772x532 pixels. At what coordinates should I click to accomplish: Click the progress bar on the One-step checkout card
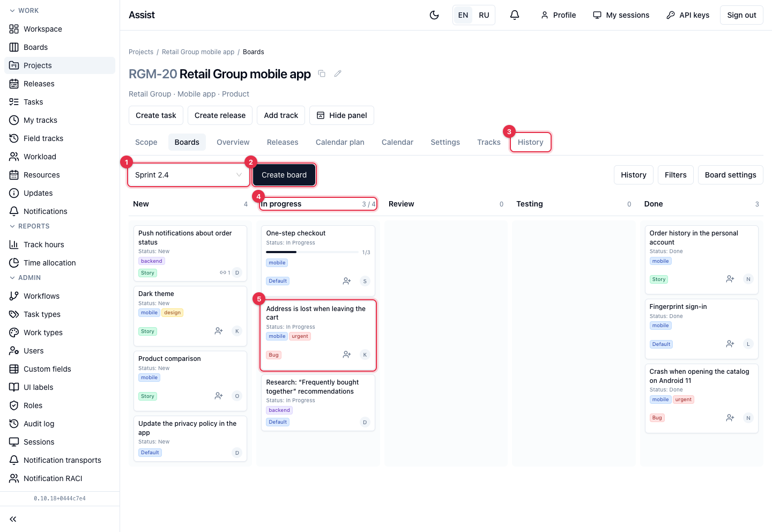click(x=312, y=252)
